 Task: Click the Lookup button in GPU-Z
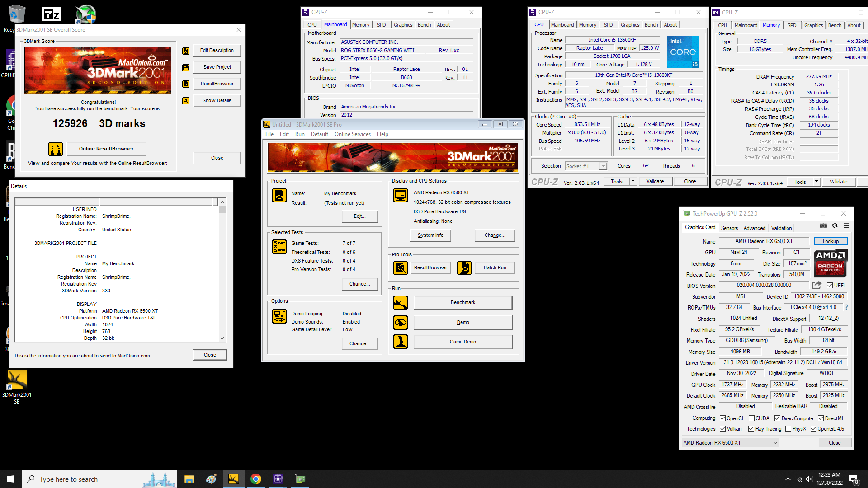coord(830,241)
